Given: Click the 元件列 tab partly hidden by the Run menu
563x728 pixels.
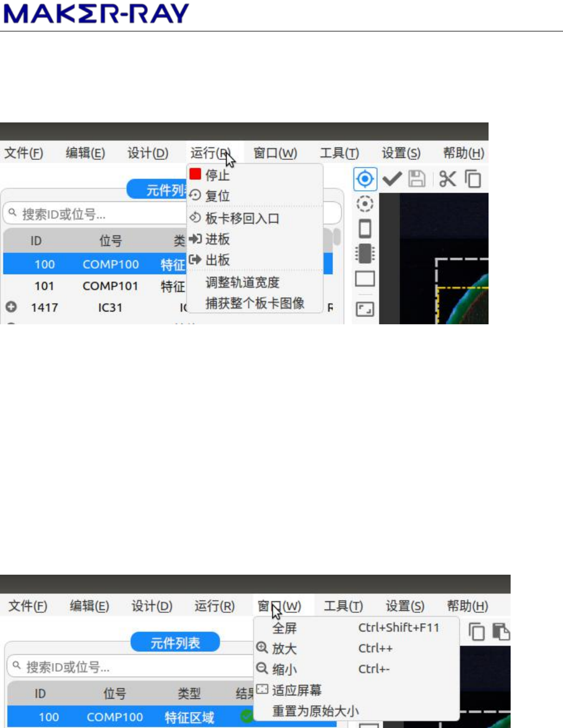Looking at the screenshot, I should (158, 190).
